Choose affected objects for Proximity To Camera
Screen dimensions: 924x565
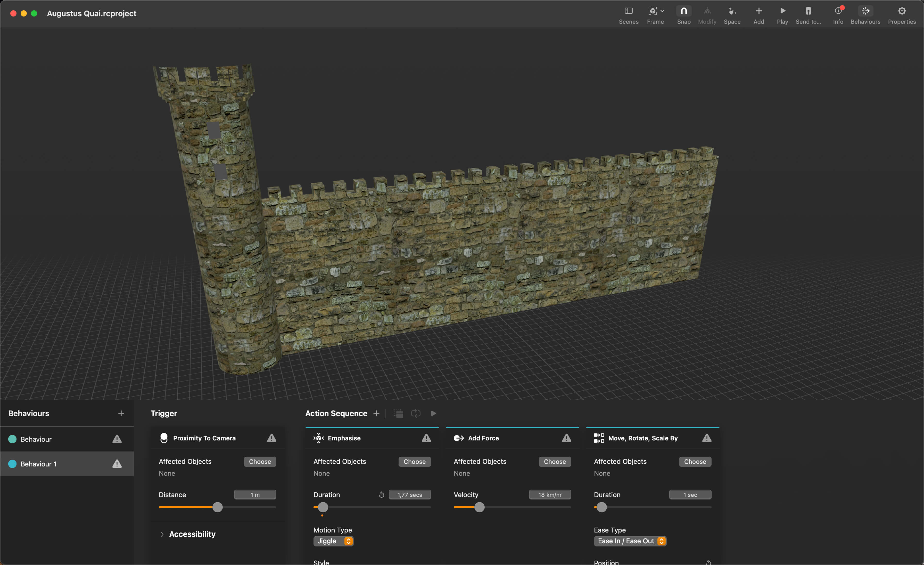pyautogui.click(x=260, y=462)
